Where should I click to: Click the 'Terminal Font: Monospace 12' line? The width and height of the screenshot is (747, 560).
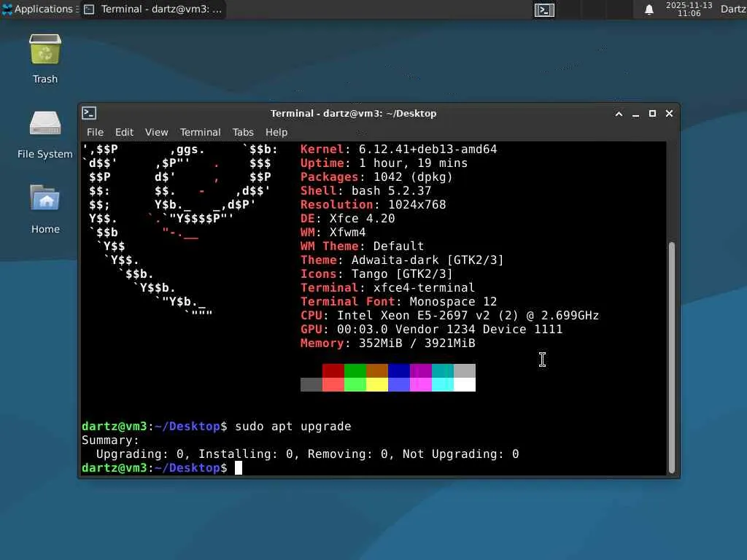[x=398, y=301]
